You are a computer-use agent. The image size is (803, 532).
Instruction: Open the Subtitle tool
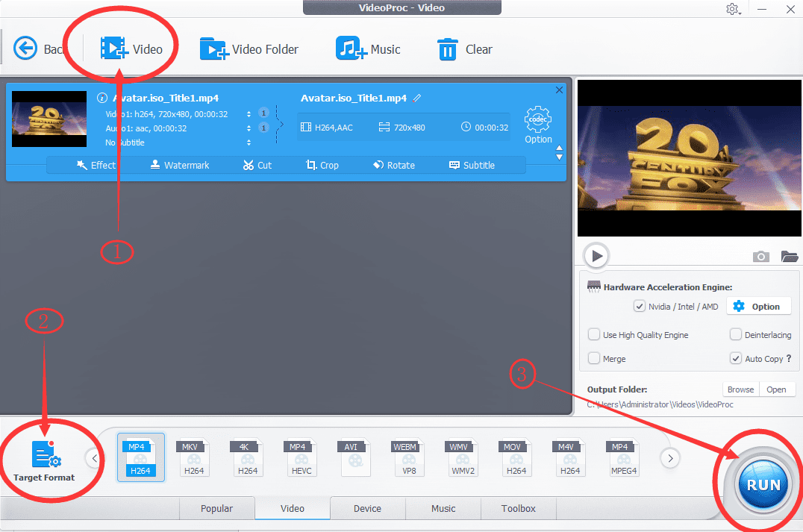tap(472, 166)
